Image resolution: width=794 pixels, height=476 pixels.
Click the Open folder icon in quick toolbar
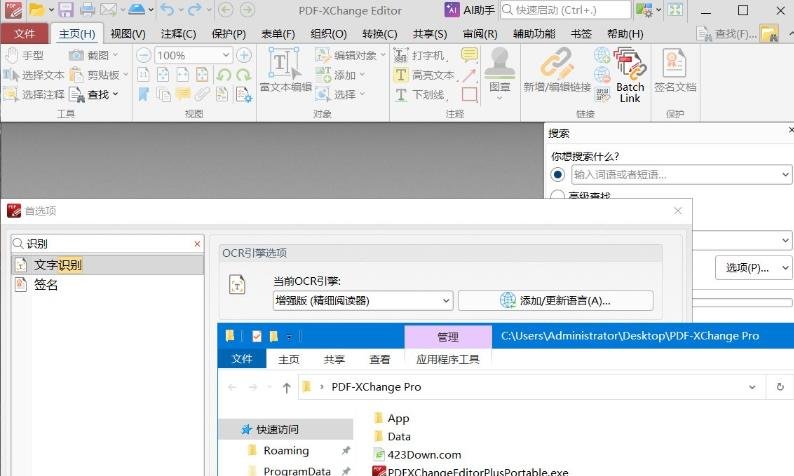[36, 10]
